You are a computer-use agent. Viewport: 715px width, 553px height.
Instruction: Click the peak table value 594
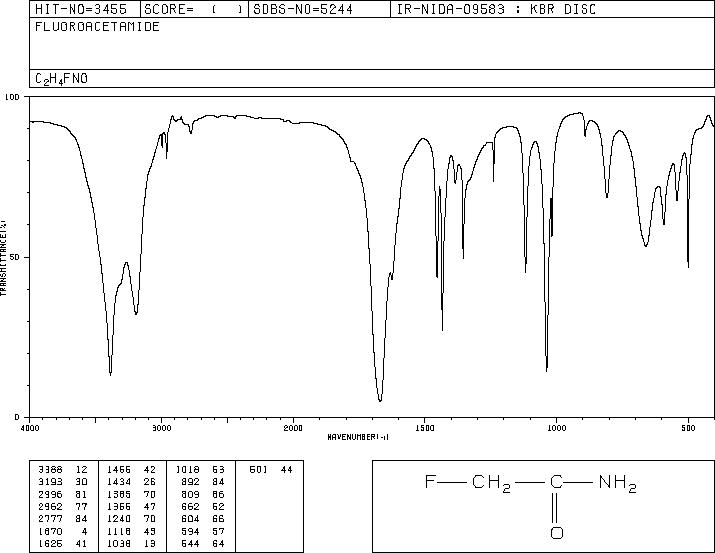click(191, 532)
